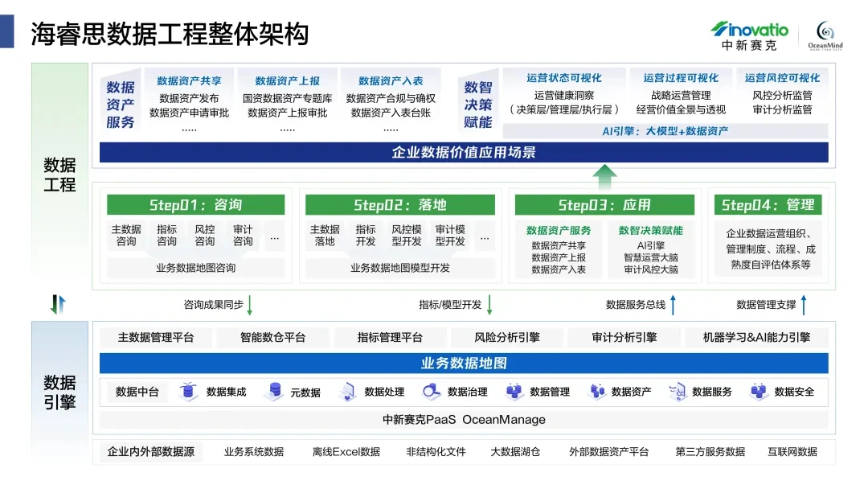Screen dimensions: 868x489
Task: Click the 数据资产 icon
Action: [x=596, y=392]
